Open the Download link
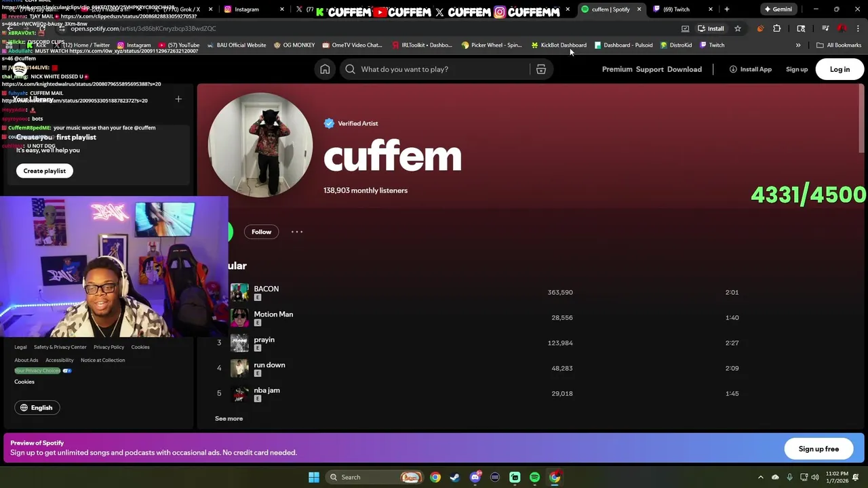 coord(684,69)
